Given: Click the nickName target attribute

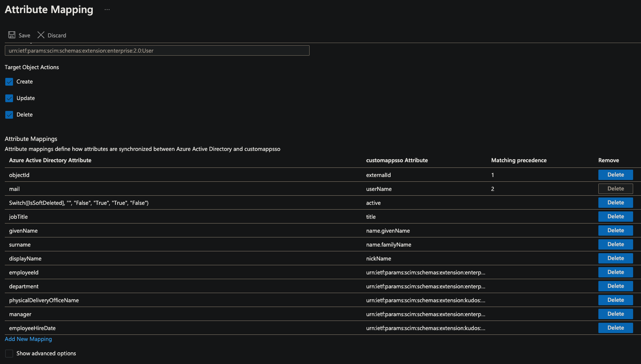Looking at the screenshot, I should [x=379, y=259].
